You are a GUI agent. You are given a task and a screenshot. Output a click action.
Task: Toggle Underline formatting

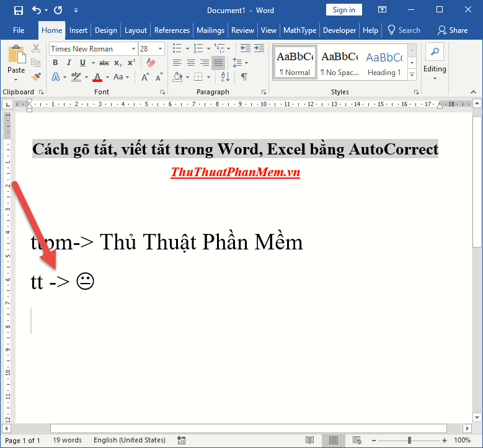click(x=82, y=63)
